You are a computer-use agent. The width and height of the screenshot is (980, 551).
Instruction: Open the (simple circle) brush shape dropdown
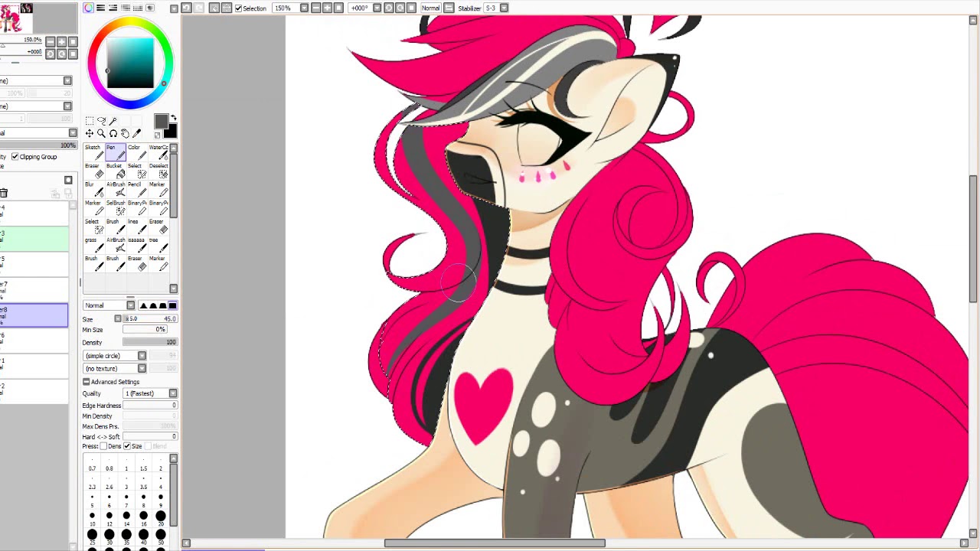coord(142,356)
